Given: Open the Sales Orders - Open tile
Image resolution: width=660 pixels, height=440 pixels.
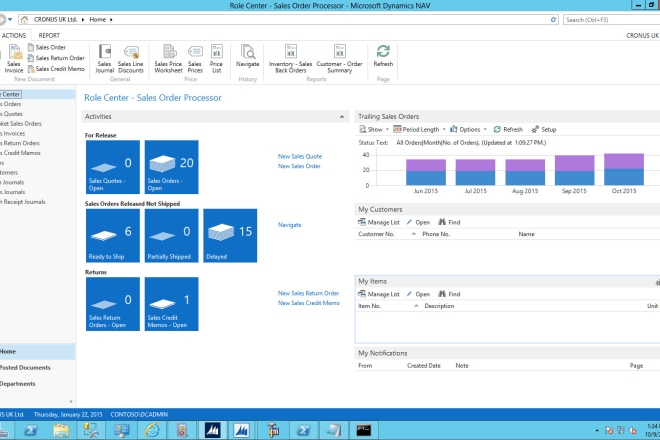Looking at the screenshot, I should tap(172, 167).
